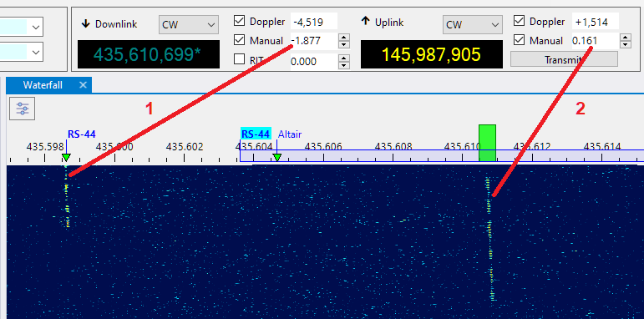This screenshot has height=319, width=644.
Task: Increase RIT value with up arrow
Action: 344,58
